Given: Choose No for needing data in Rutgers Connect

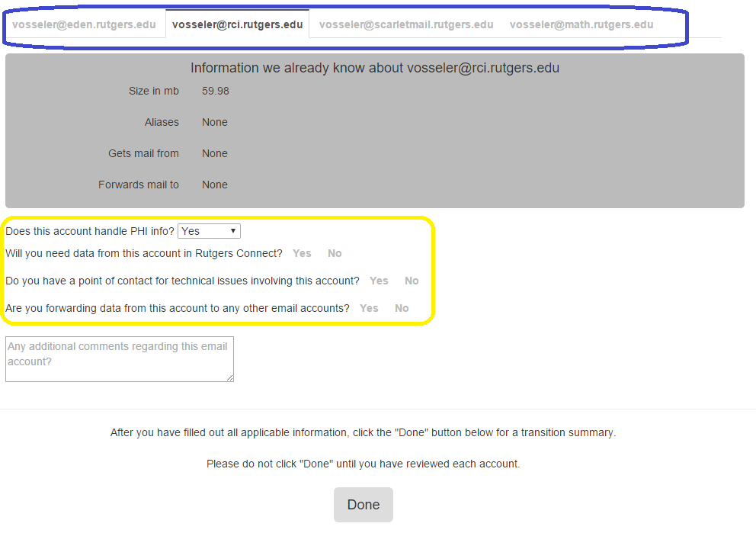Looking at the screenshot, I should tap(335, 253).
